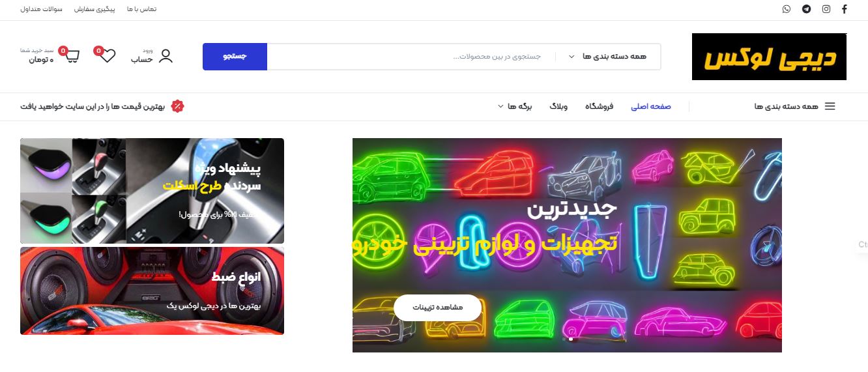The image size is (868, 372).
Task: Open the وبلاگ menu item
Action: 558,106
